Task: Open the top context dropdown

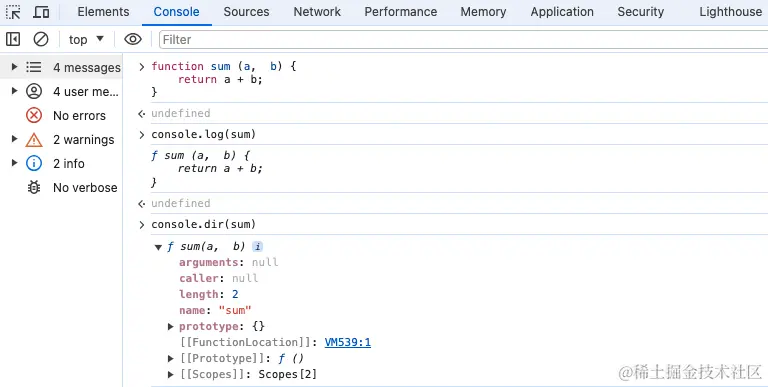Action: 86,39
